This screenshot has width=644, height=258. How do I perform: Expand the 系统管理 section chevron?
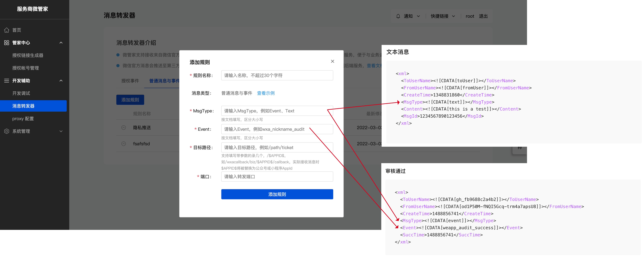pyautogui.click(x=61, y=131)
